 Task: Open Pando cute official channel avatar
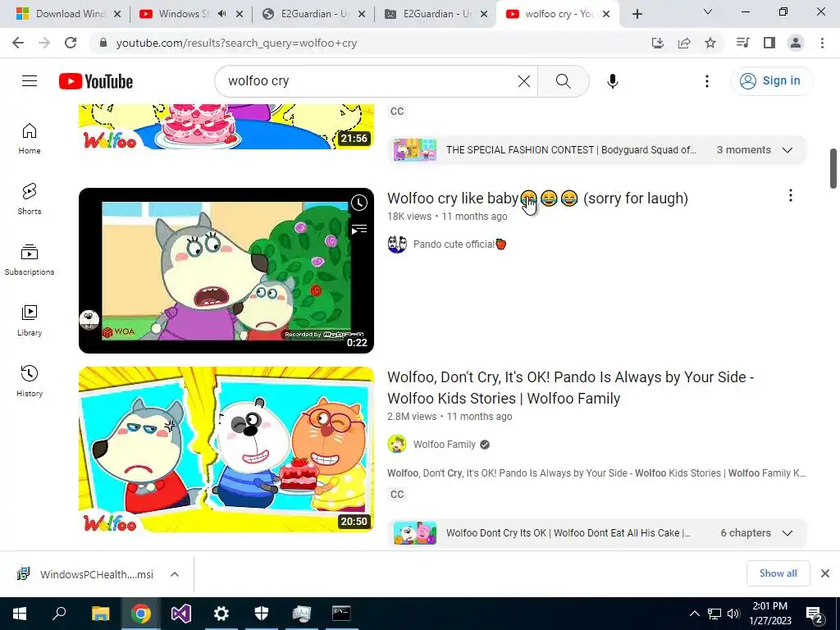click(x=397, y=244)
